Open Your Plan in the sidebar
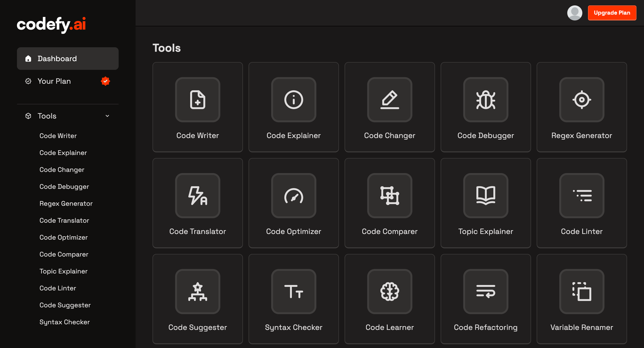 [54, 81]
